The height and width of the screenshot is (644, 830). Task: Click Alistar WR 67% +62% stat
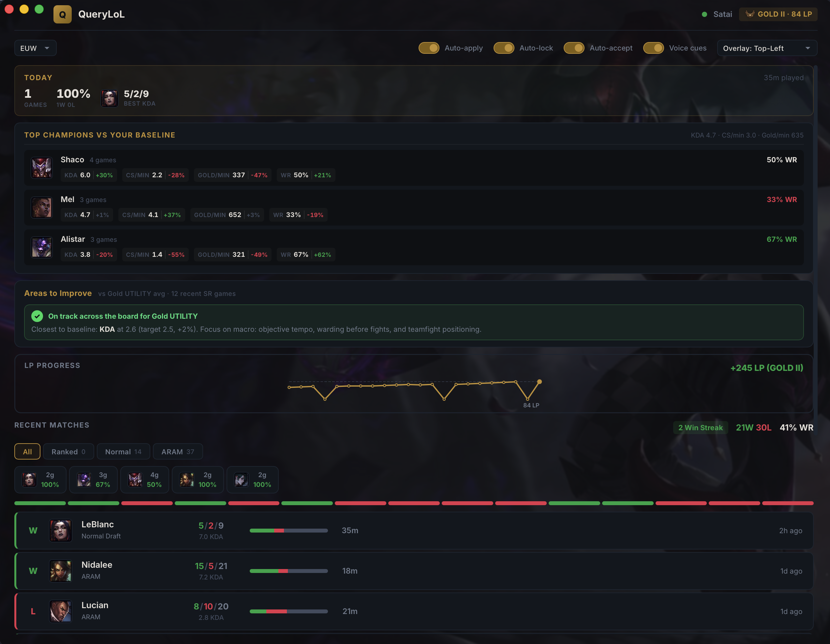click(x=305, y=255)
